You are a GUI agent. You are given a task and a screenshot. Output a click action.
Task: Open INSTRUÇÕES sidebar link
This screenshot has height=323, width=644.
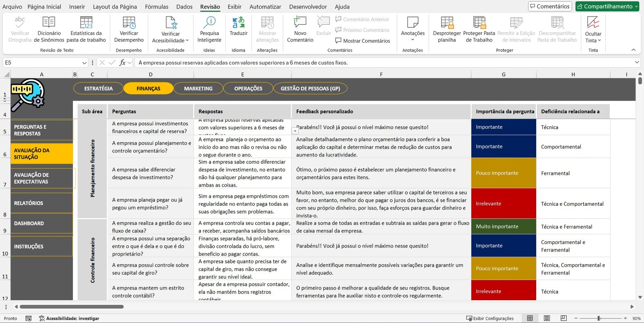click(x=42, y=246)
